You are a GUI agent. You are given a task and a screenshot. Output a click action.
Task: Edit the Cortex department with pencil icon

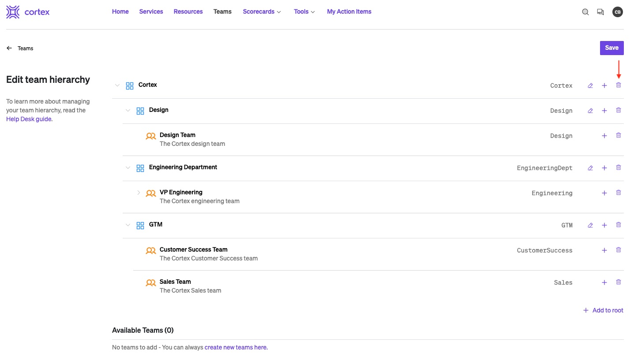[x=590, y=85]
